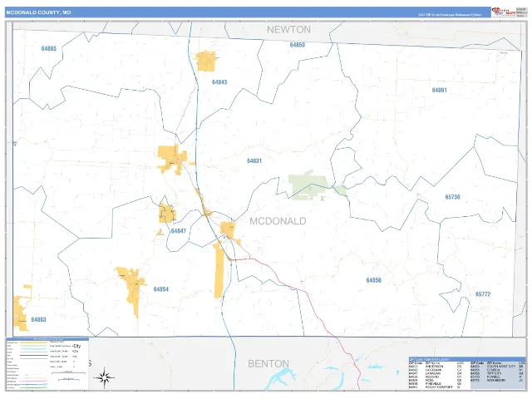Screen dimensions: 532x399
Task: Select ZIP code label 64854
Action: (161, 289)
